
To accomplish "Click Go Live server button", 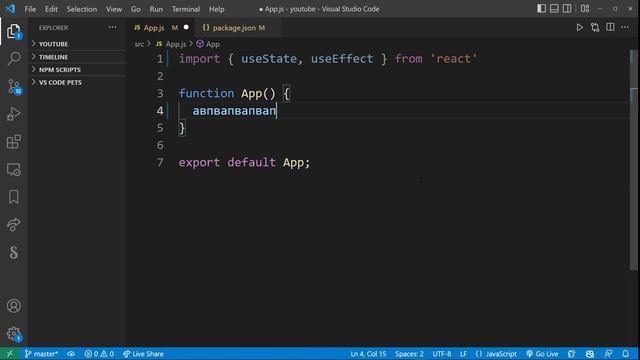I will point(542,354).
